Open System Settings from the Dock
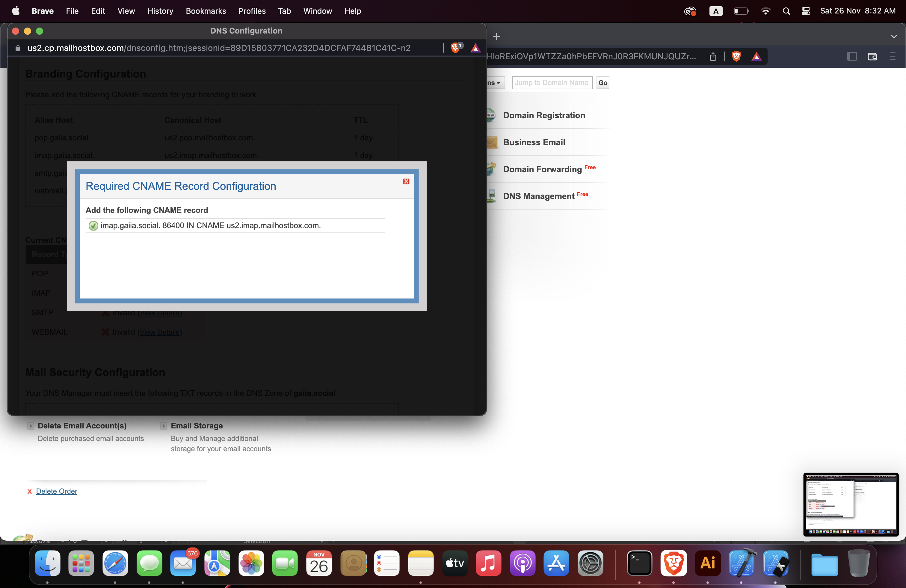Image resolution: width=906 pixels, height=588 pixels. (x=591, y=563)
